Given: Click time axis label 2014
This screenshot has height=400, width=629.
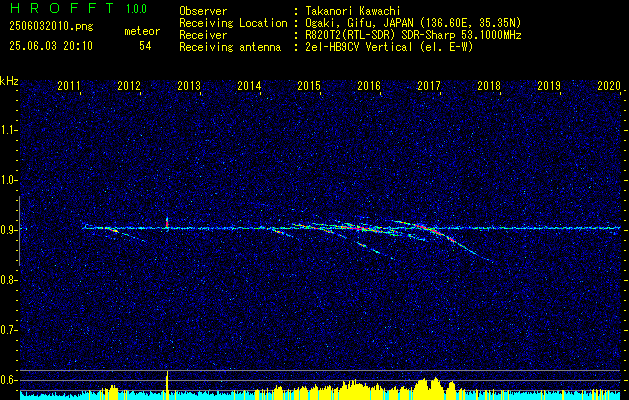Looking at the screenshot, I should [249, 85].
